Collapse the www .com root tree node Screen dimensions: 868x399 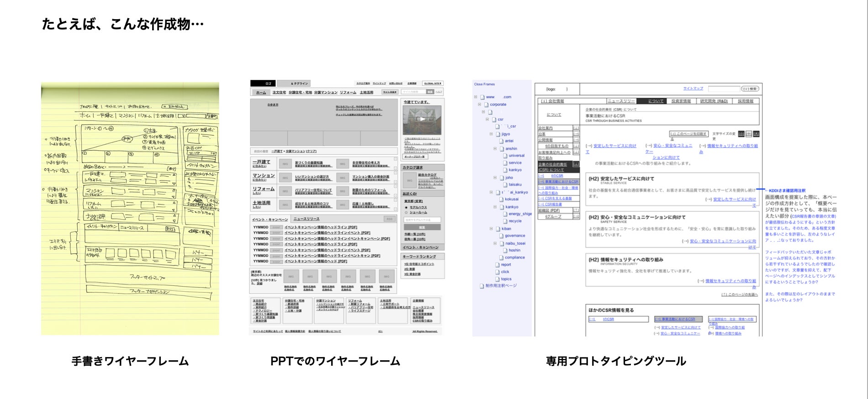(476, 97)
